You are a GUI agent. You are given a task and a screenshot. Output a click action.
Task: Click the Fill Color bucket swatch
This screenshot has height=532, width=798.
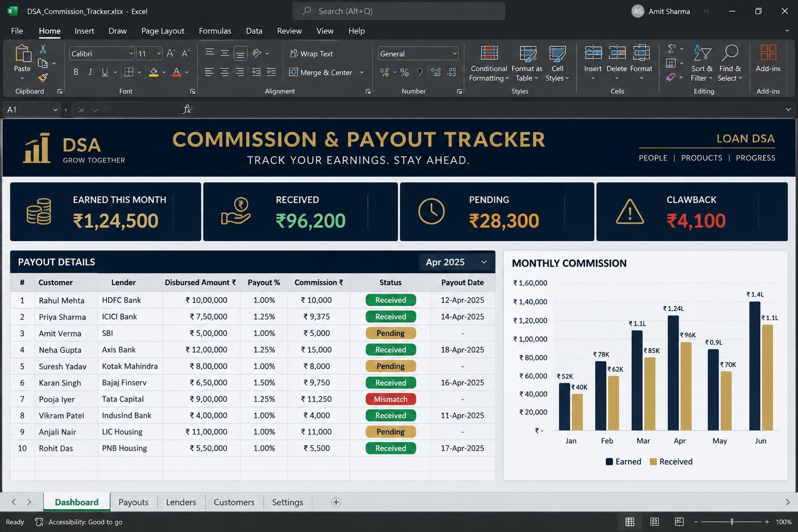[154, 72]
